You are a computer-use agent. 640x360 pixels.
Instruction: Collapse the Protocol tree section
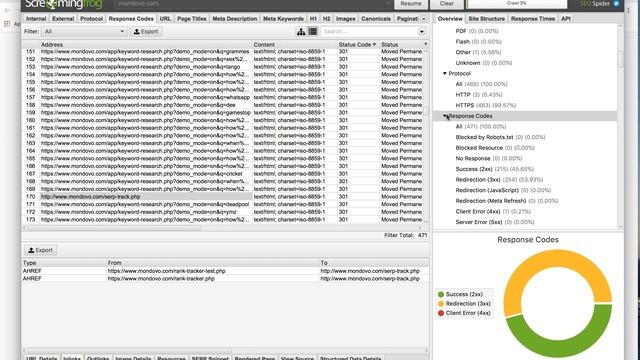pos(444,73)
